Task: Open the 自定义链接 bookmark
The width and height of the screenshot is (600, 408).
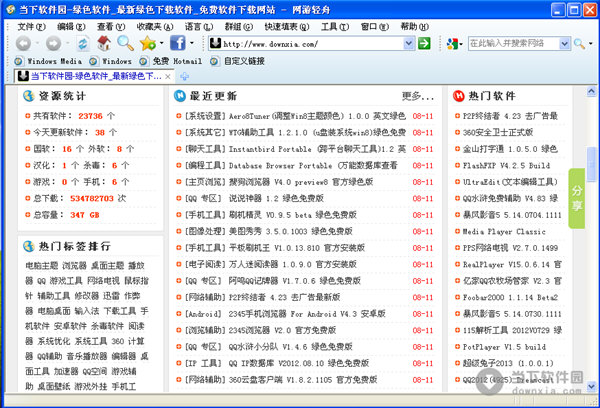Action: click(238, 61)
